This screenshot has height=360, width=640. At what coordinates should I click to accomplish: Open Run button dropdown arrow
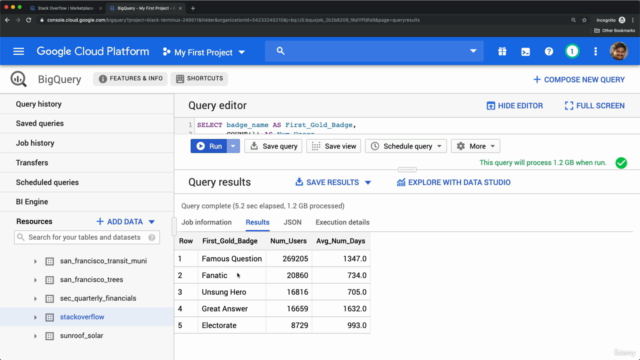pos(233,146)
